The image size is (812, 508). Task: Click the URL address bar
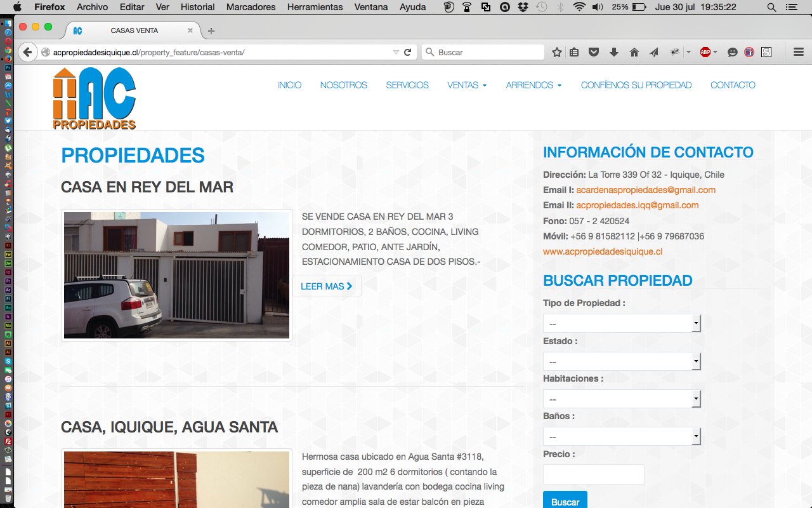click(x=219, y=52)
